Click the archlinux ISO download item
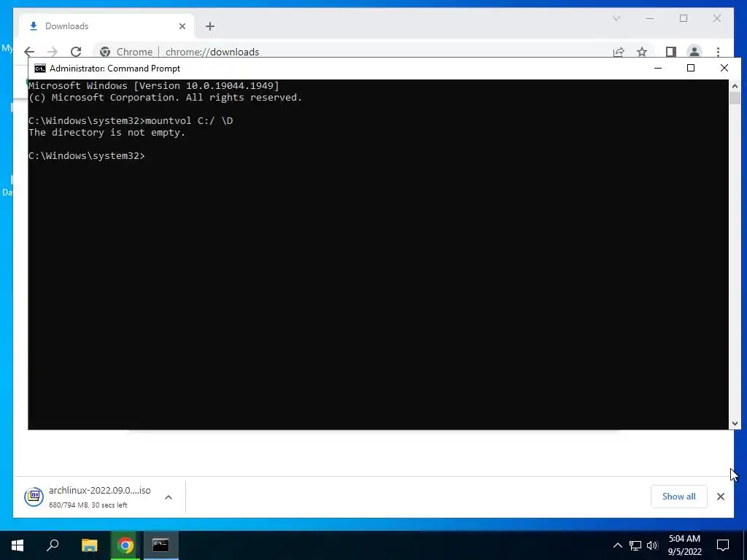The image size is (747, 560). (99, 497)
